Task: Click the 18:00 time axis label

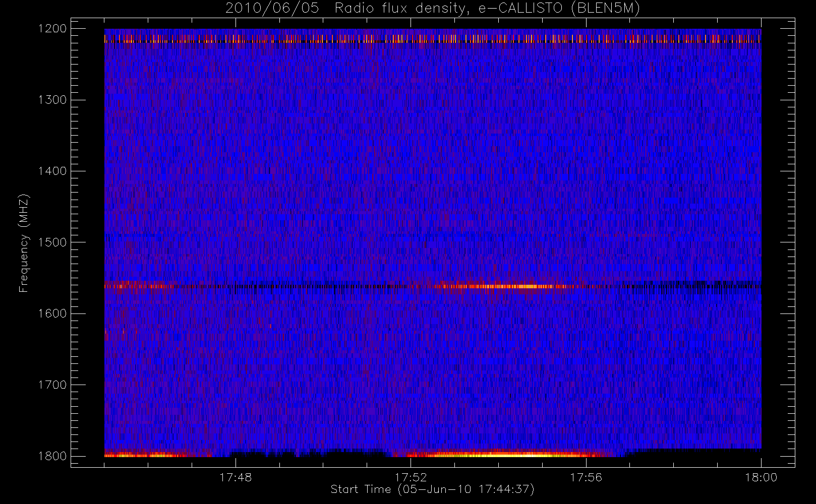Action: point(761,477)
